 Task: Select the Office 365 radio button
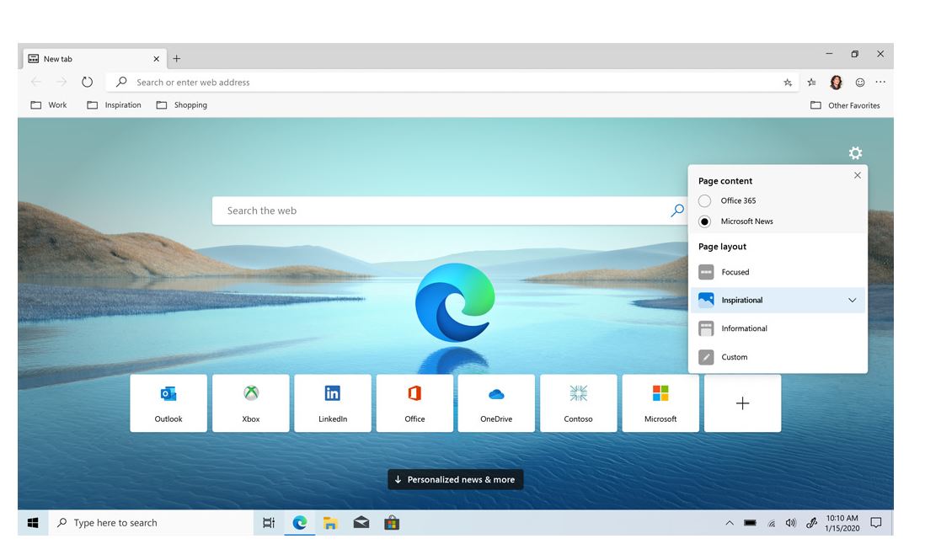(x=704, y=201)
